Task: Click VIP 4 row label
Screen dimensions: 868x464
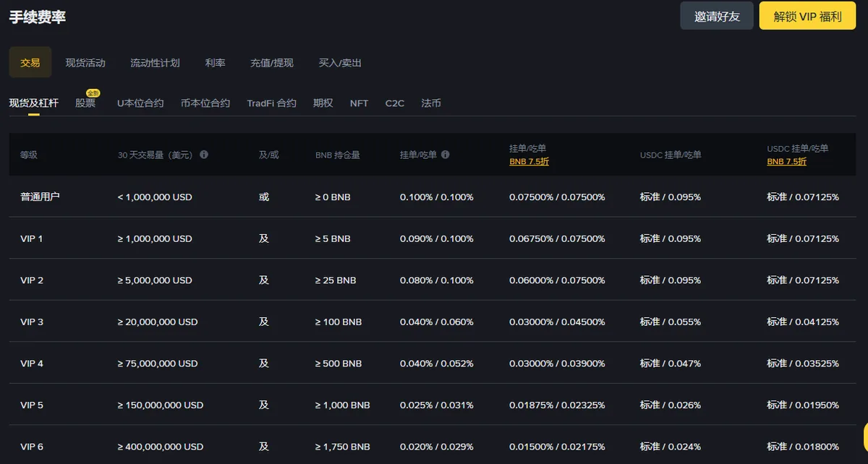Action: point(32,364)
